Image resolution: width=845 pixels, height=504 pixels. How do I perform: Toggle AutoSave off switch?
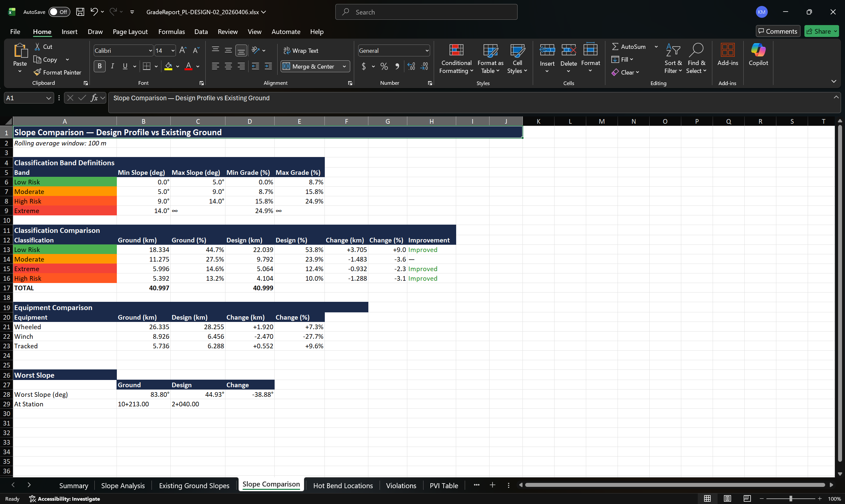(x=59, y=12)
